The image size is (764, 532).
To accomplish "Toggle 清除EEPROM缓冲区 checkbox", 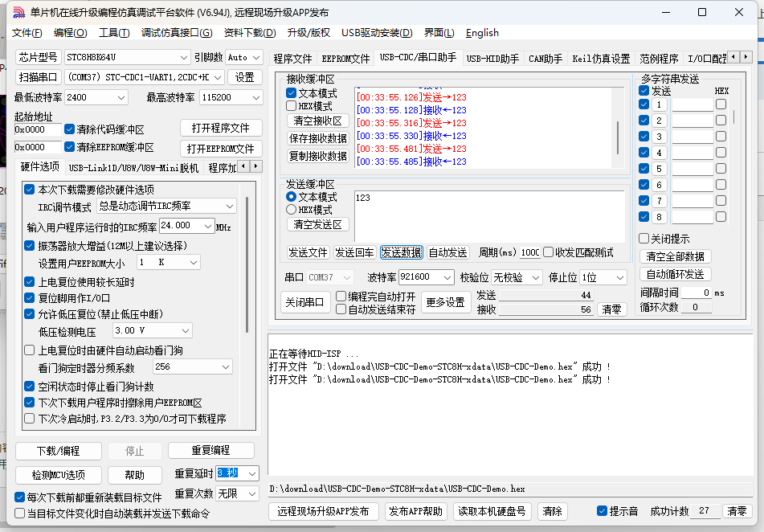I will click(x=70, y=147).
